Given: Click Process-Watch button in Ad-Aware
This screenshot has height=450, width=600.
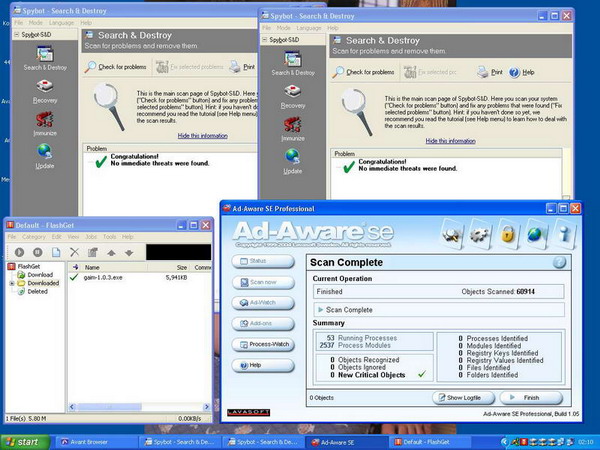Looking at the screenshot, I should point(263,344).
